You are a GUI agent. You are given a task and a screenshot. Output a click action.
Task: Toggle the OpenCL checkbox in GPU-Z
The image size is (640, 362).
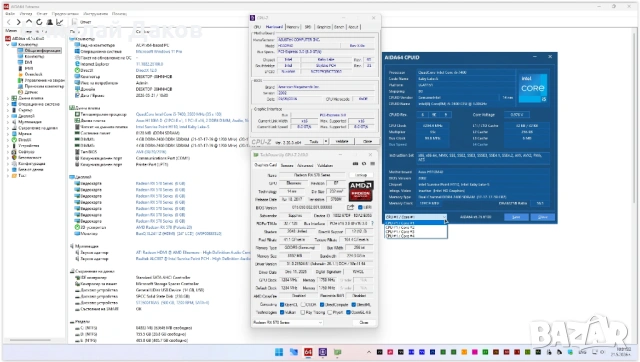(x=282, y=304)
